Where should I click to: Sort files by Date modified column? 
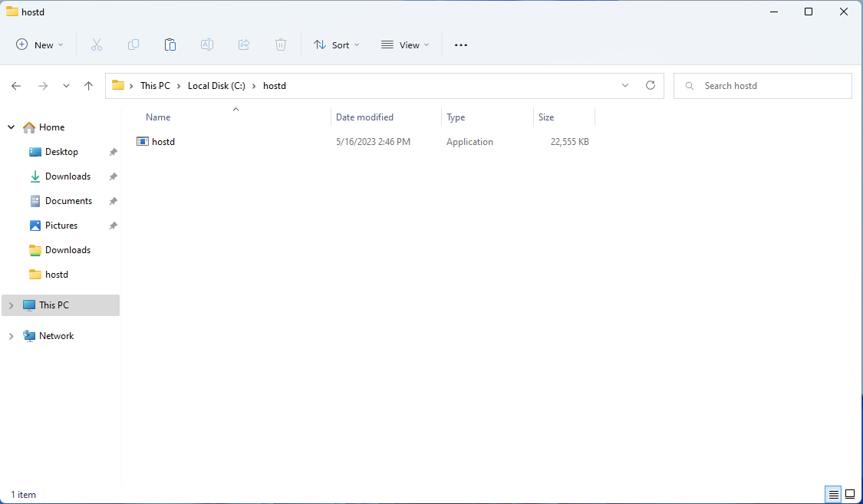tap(364, 117)
